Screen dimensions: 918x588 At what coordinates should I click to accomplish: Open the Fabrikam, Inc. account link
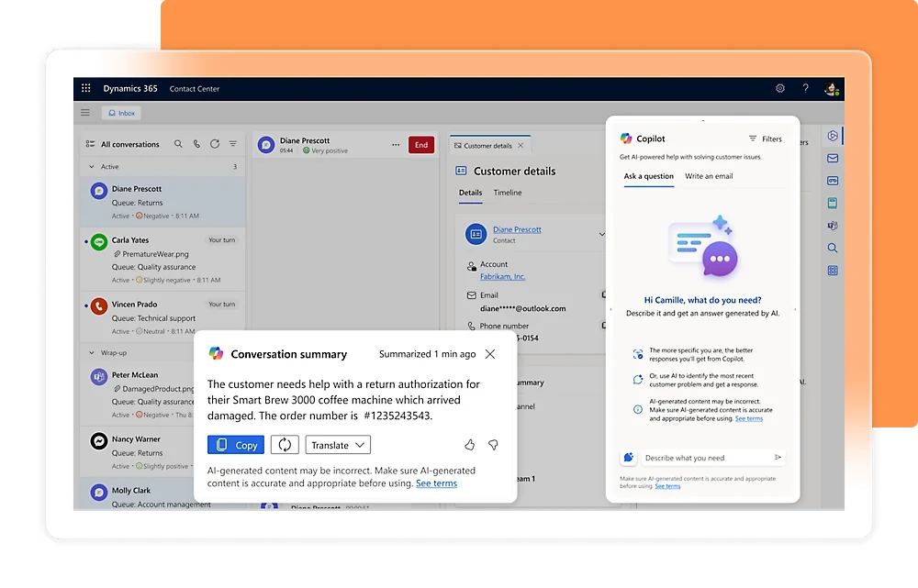point(502,276)
